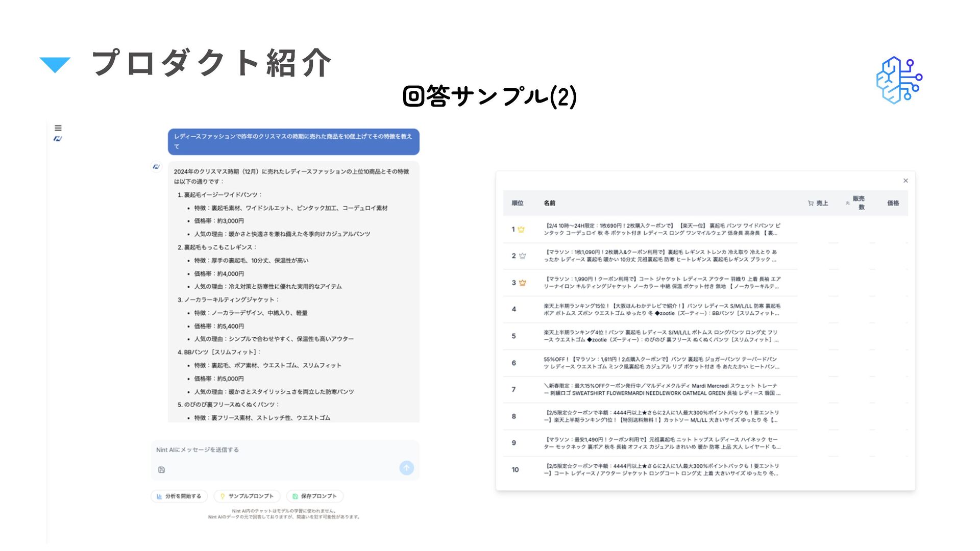This screenshot has height=551, width=980.
Task: Click the bronze crown icon on rank 3
Action: [x=522, y=283]
